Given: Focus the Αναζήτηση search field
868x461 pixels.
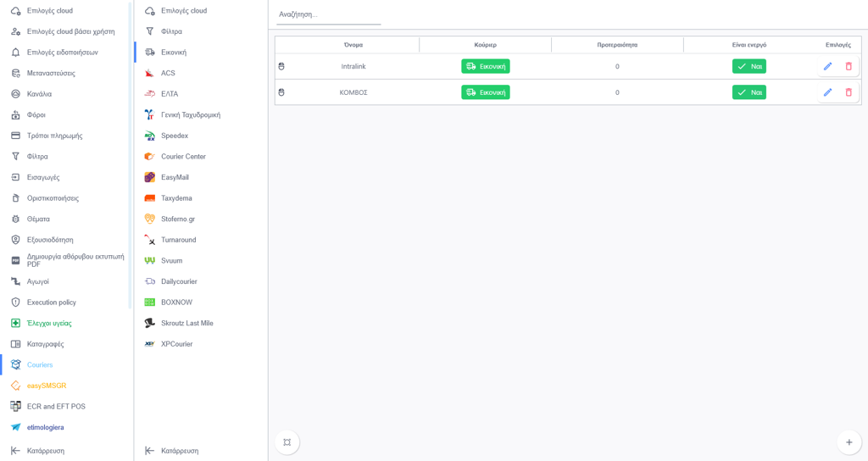Looking at the screenshot, I should pyautogui.click(x=328, y=14).
